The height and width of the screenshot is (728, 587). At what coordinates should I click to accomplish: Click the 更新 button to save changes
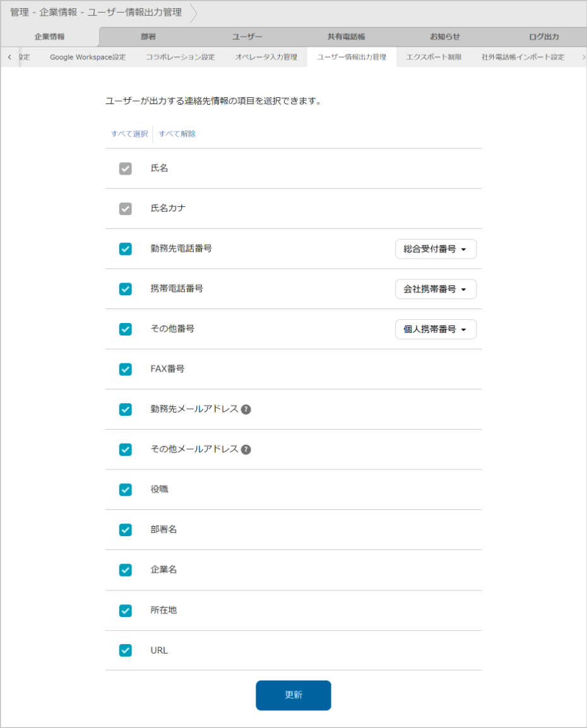pyautogui.click(x=293, y=695)
